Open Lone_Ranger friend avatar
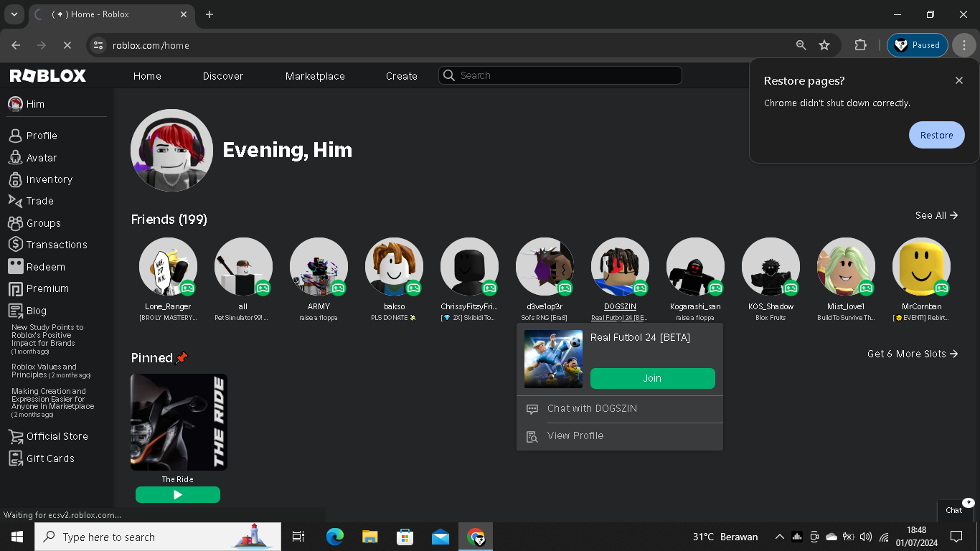Screen dimensions: 980x551 coord(168,266)
